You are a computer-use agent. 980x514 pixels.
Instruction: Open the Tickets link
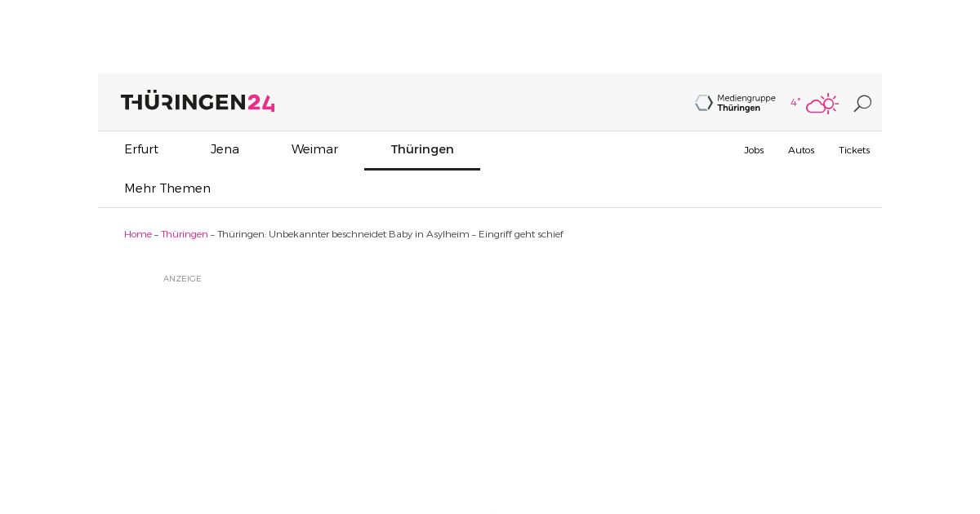pyautogui.click(x=854, y=150)
